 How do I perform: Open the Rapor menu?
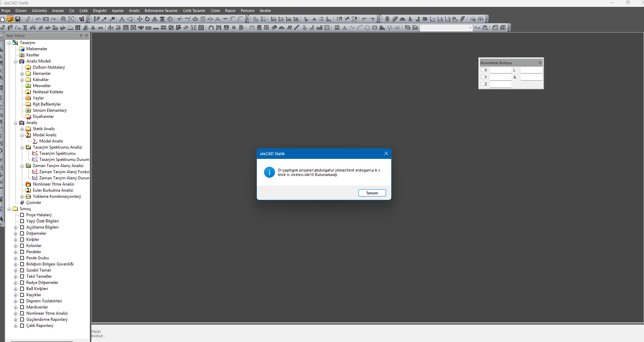tap(230, 11)
